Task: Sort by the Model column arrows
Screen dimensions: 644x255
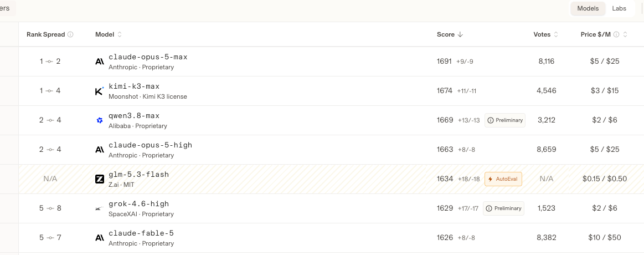Action: (x=120, y=34)
